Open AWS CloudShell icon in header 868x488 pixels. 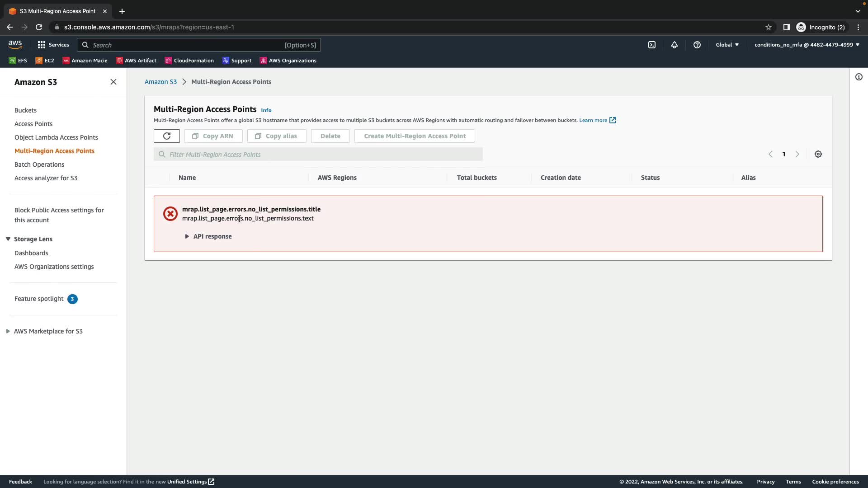[x=651, y=45]
